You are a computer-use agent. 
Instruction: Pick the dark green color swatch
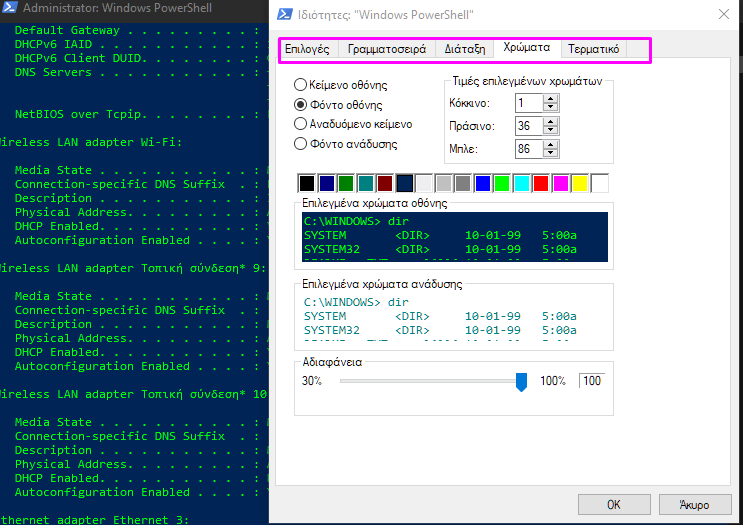[x=346, y=183]
